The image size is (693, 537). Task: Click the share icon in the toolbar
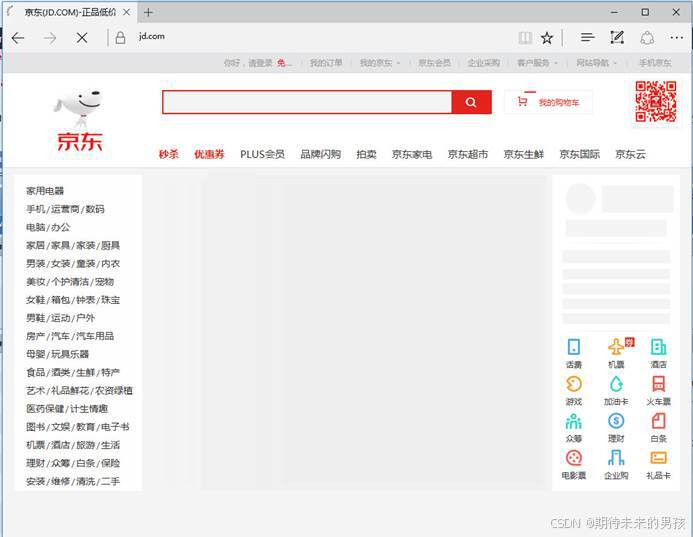click(647, 38)
